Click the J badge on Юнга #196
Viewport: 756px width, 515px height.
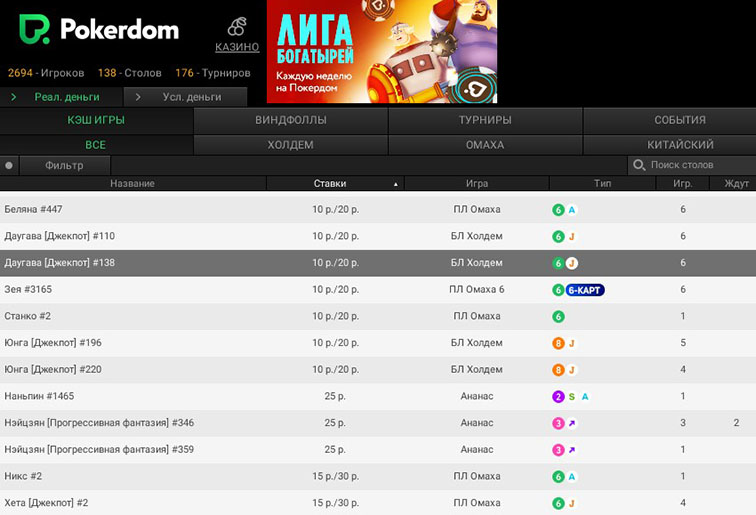(x=572, y=343)
